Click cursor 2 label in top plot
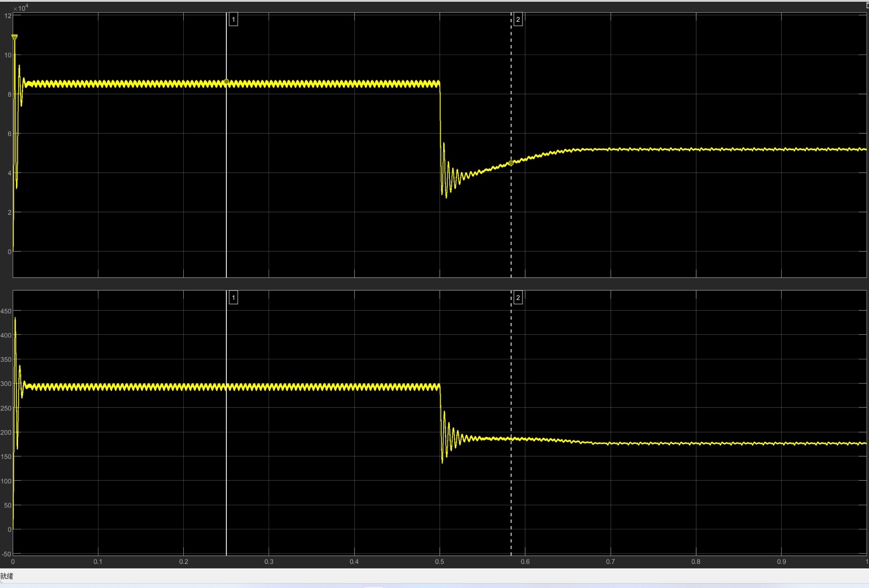The image size is (869, 588). [518, 19]
